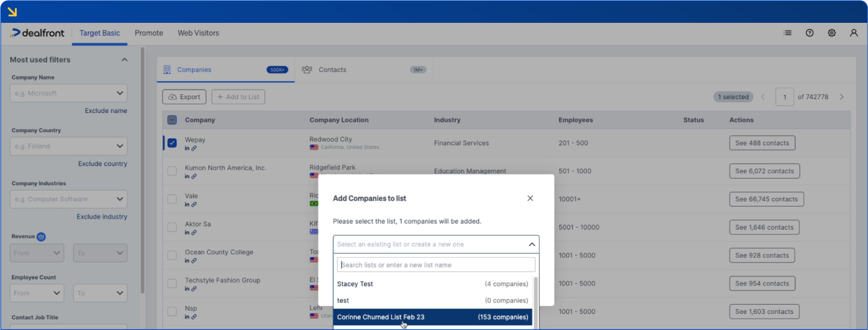Go to the next results page arrow
The width and height of the screenshot is (868, 330).
click(842, 97)
